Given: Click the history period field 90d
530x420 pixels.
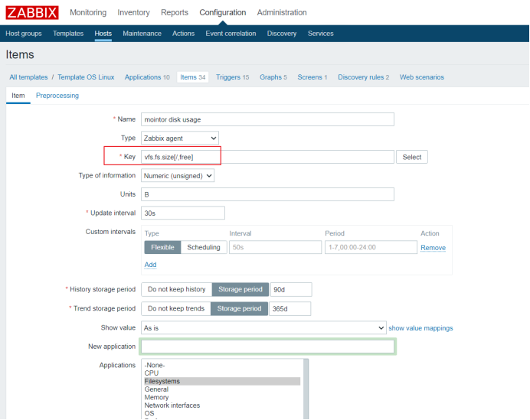Looking at the screenshot, I should (x=291, y=290).
